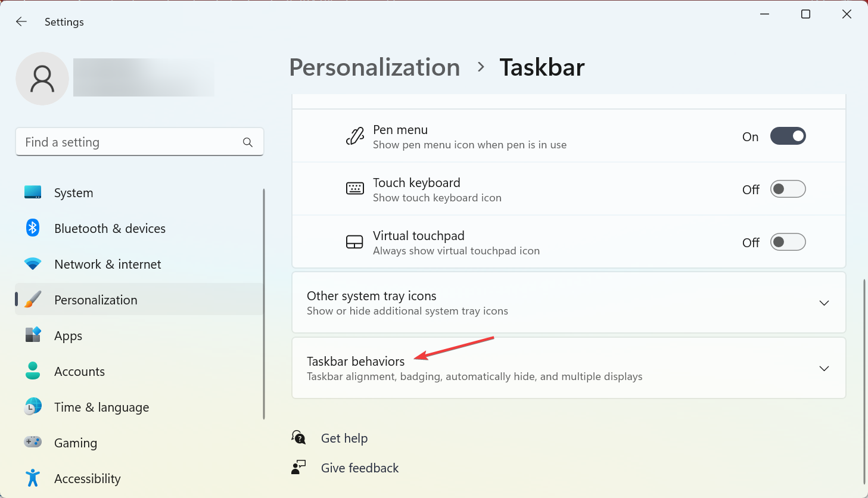Enable the Virtual touchpad toggle
Screen dimensions: 868x498
(788, 242)
